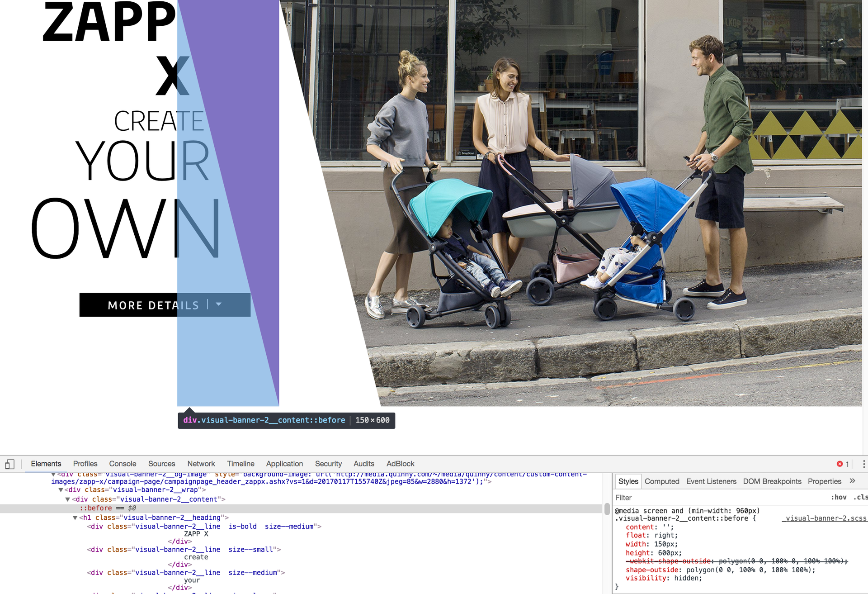The height and width of the screenshot is (594, 868).
Task: Click the MORE DETAILS dropdown arrow
Action: pyautogui.click(x=219, y=304)
